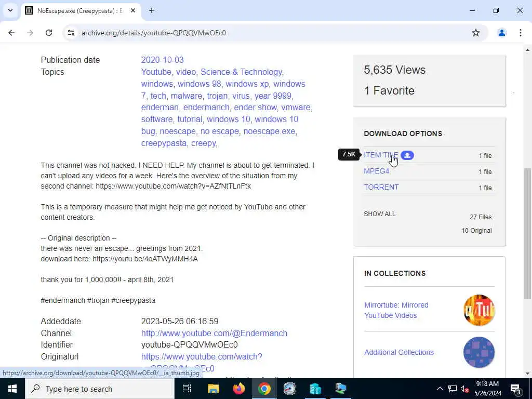532x399 pixels.
Task: Click the muted volume tray icon
Action: point(464,389)
